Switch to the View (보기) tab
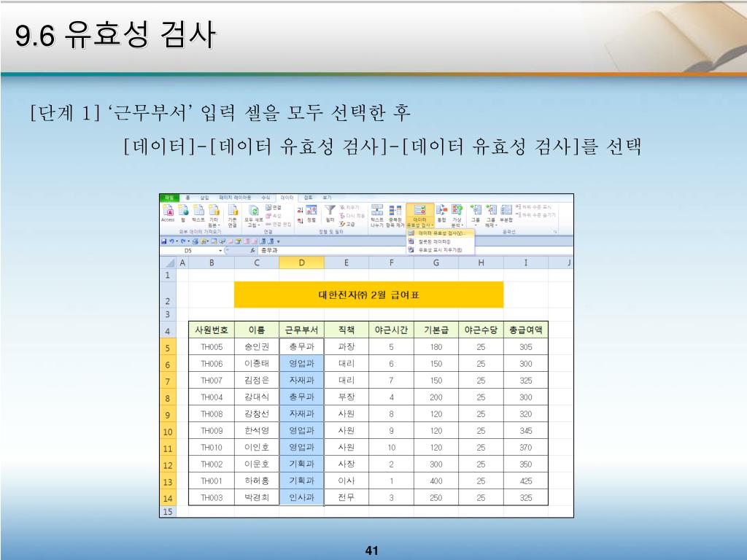The height and width of the screenshot is (560, 747). click(327, 198)
